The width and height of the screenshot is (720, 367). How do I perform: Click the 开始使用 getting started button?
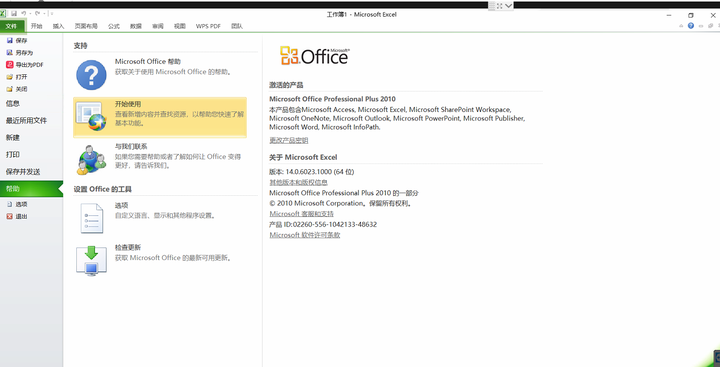tap(160, 117)
